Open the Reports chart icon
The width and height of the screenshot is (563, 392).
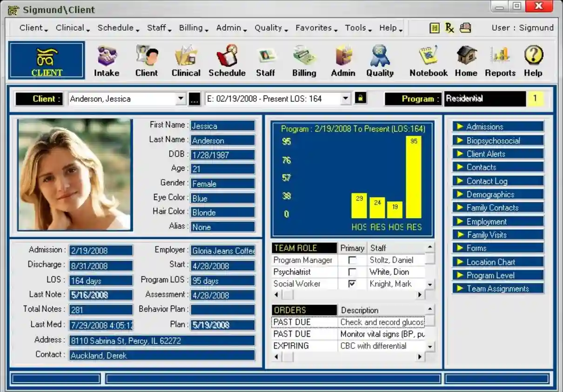point(500,60)
